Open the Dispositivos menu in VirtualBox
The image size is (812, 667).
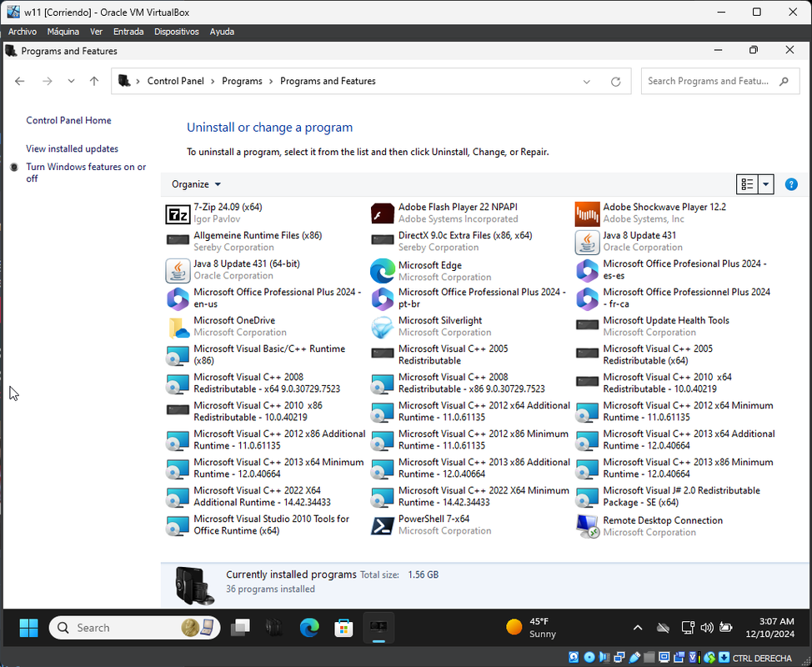pyautogui.click(x=177, y=32)
